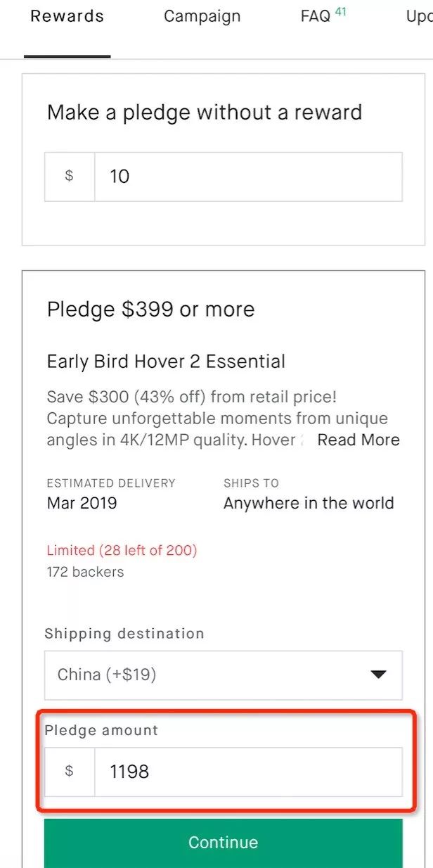This screenshot has width=433, height=868.
Task: Open the FAQ tab
Action: coord(316,16)
